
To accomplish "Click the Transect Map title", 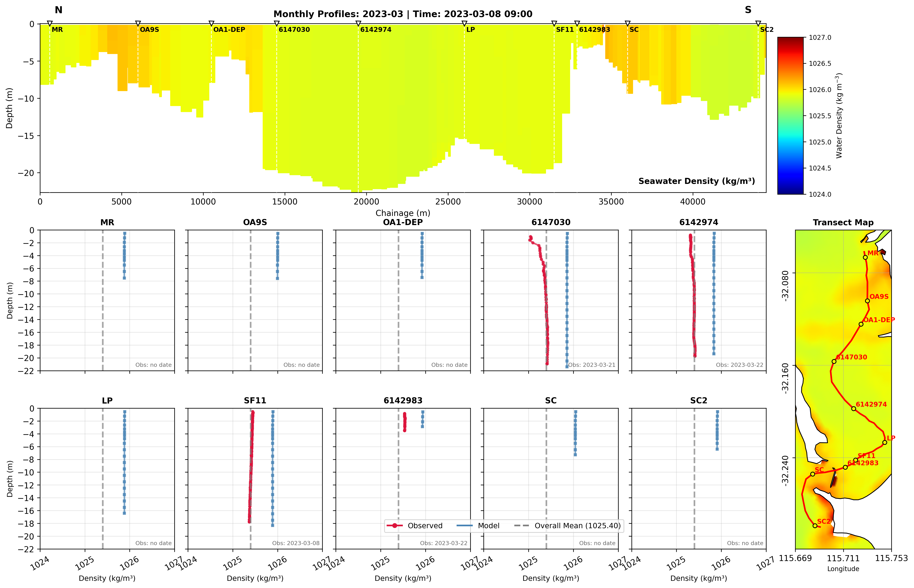I will (x=843, y=222).
